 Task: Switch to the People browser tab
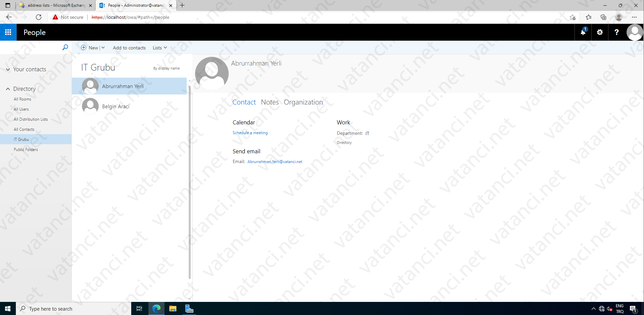(x=136, y=5)
